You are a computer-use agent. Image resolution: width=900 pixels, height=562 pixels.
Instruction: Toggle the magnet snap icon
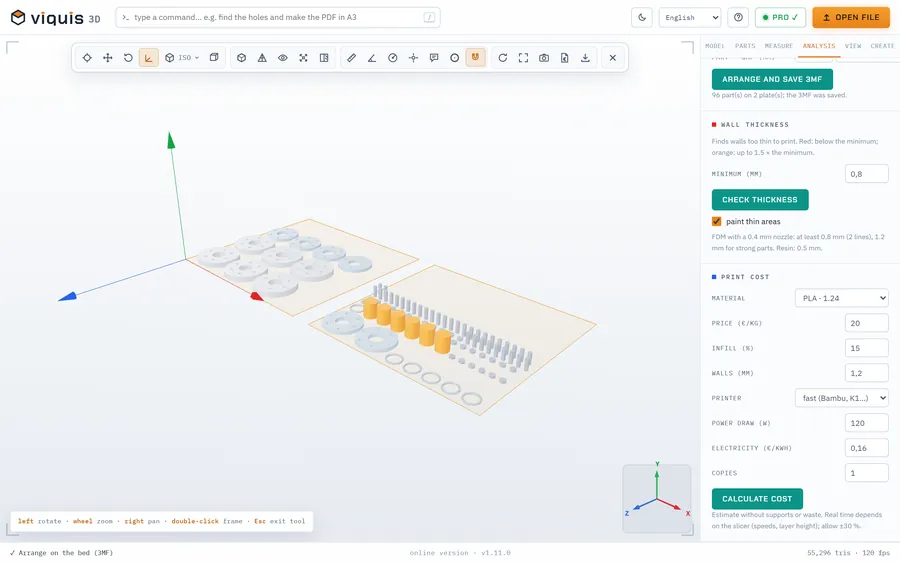point(475,57)
